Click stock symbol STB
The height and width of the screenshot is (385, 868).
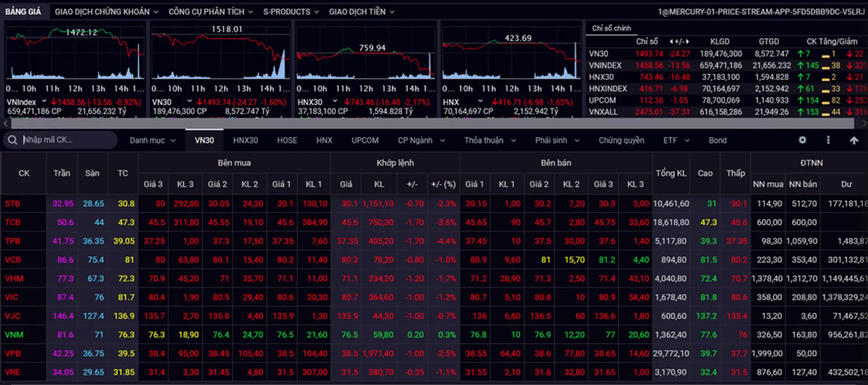point(13,204)
